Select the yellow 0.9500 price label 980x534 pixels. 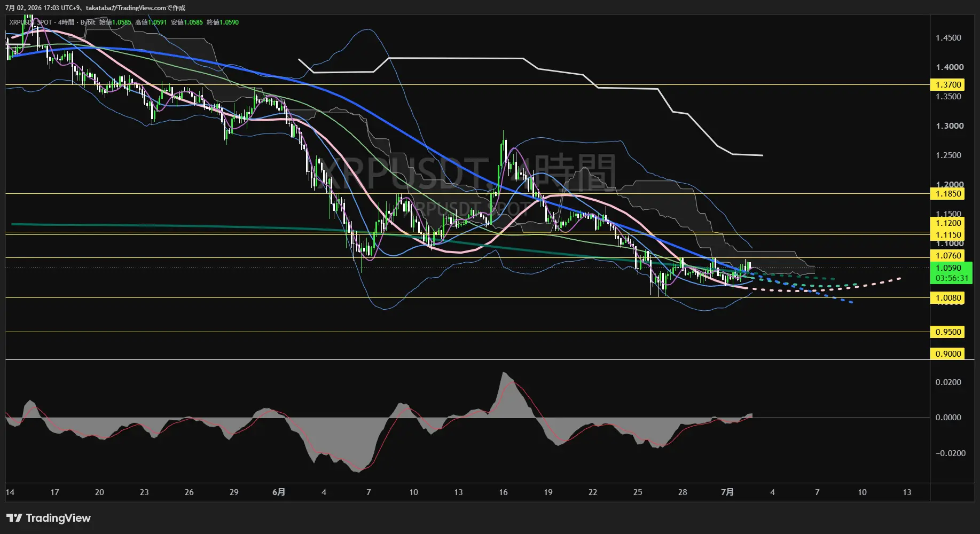(x=948, y=332)
